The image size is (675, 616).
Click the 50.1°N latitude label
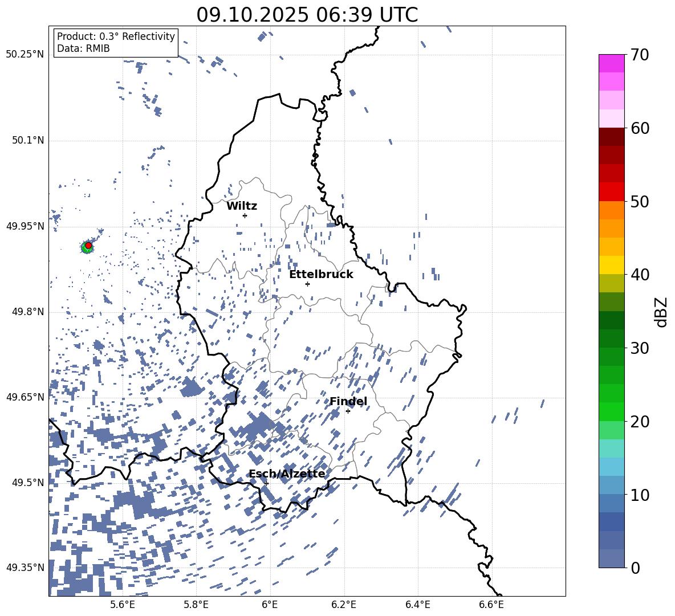pyautogui.click(x=28, y=140)
